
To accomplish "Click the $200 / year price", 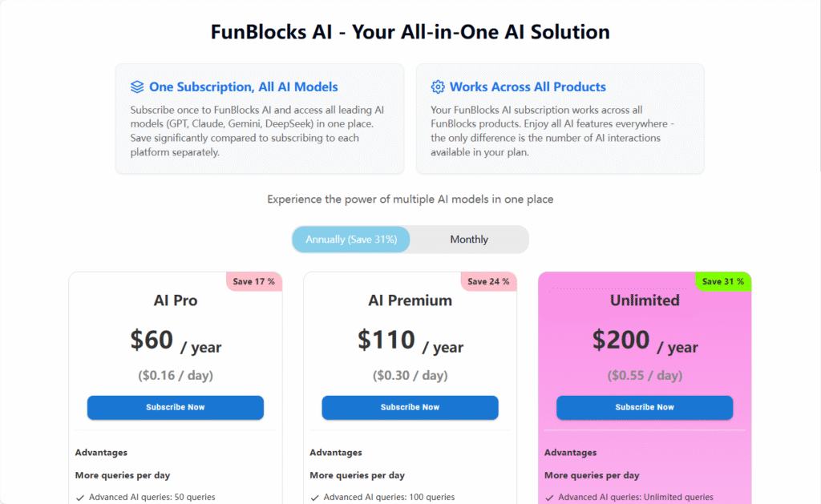I will point(645,341).
